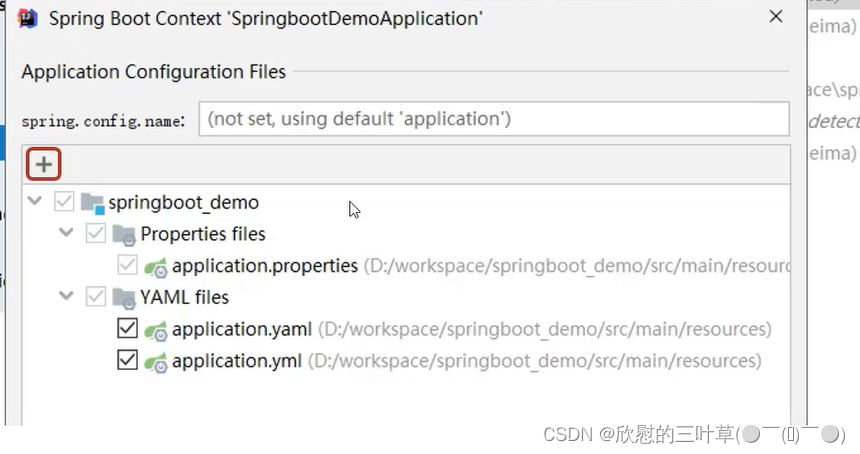Image resolution: width=860 pixels, height=454 pixels.
Task: Click the Properties files folder icon
Action: click(124, 235)
